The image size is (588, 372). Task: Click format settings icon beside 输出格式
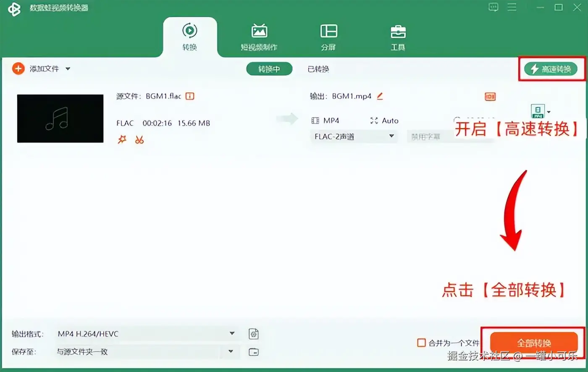click(x=254, y=334)
